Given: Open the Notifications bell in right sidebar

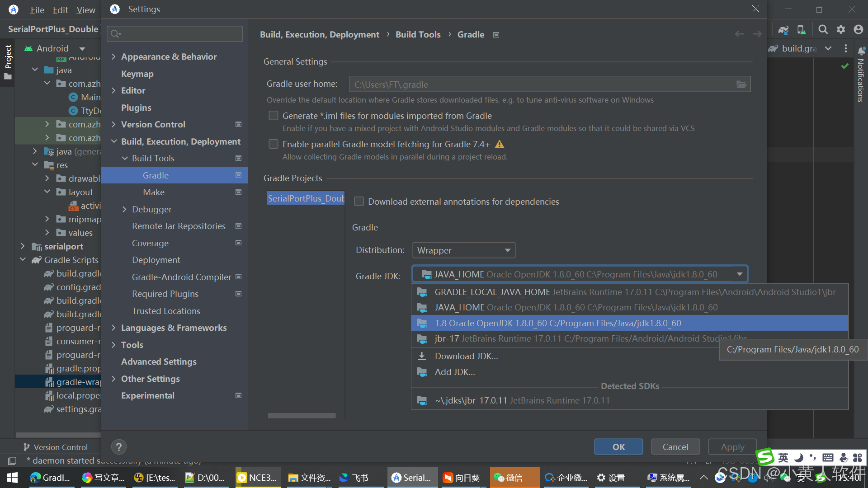Looking at the screenshot, I should [x=861, y=51].
